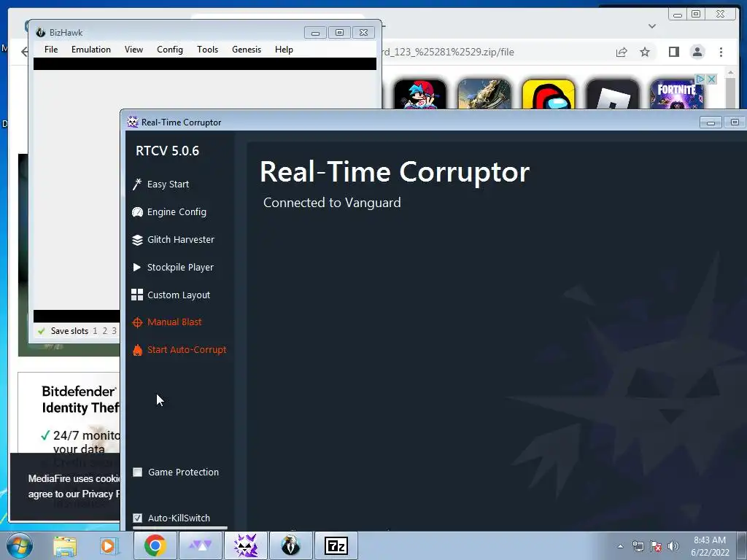747x560 pixels.
Task: Open Chrome three-dot menu
Action: pos(721,52)
